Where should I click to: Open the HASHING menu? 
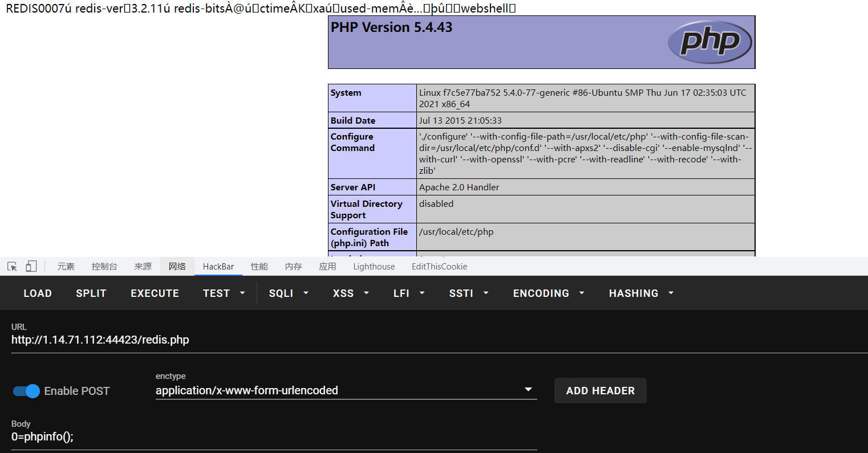point(640,293)
